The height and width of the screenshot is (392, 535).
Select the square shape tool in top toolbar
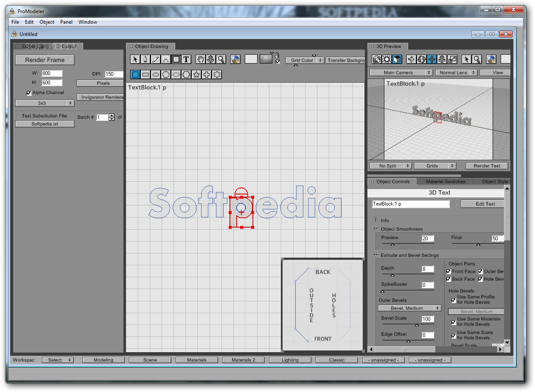tap(176, 59)
